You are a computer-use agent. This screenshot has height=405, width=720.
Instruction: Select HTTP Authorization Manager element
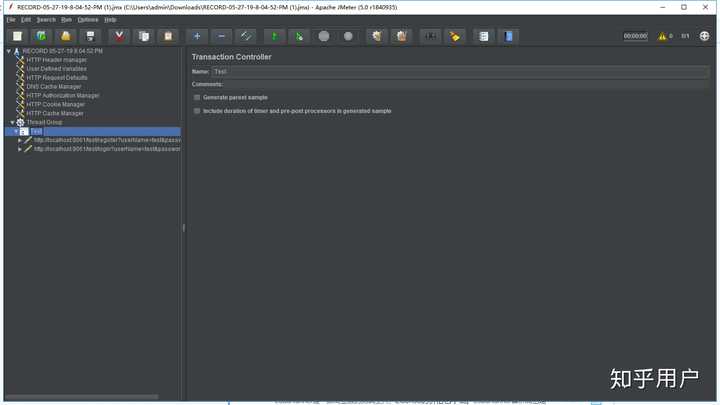coord(62,96)
